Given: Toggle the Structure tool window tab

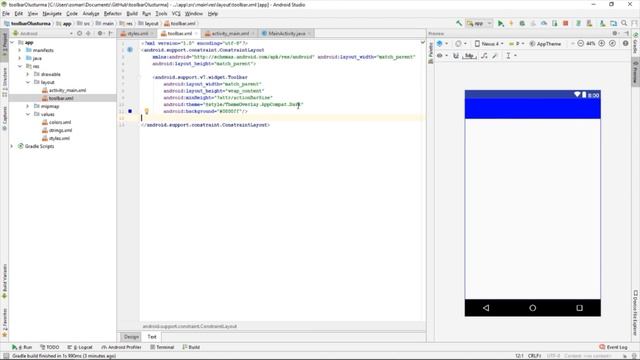Looking at the screenshot, I should point(4,82).
